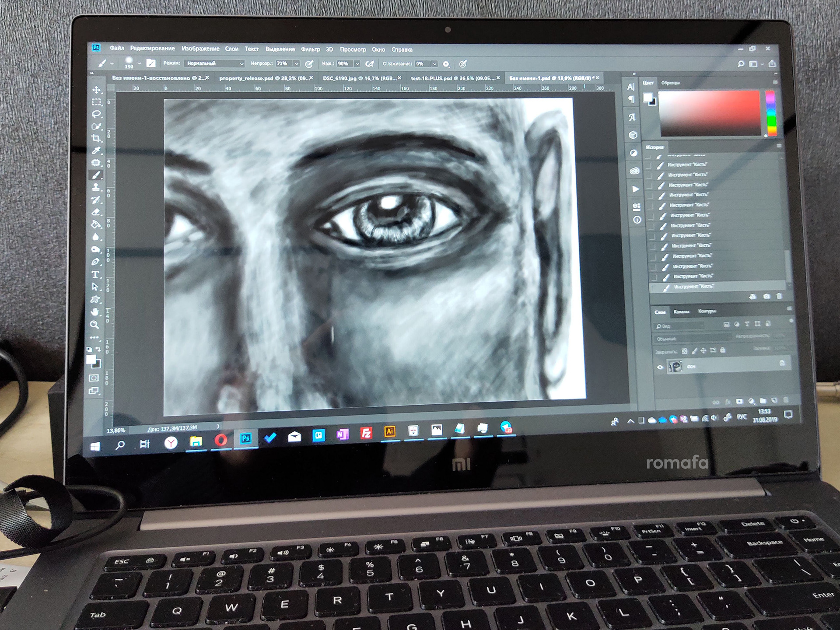Viewport: 840px width, 630px height.
Task: Pick a color in the red color field
Action: pyautogui.click(x=709, y=114)
